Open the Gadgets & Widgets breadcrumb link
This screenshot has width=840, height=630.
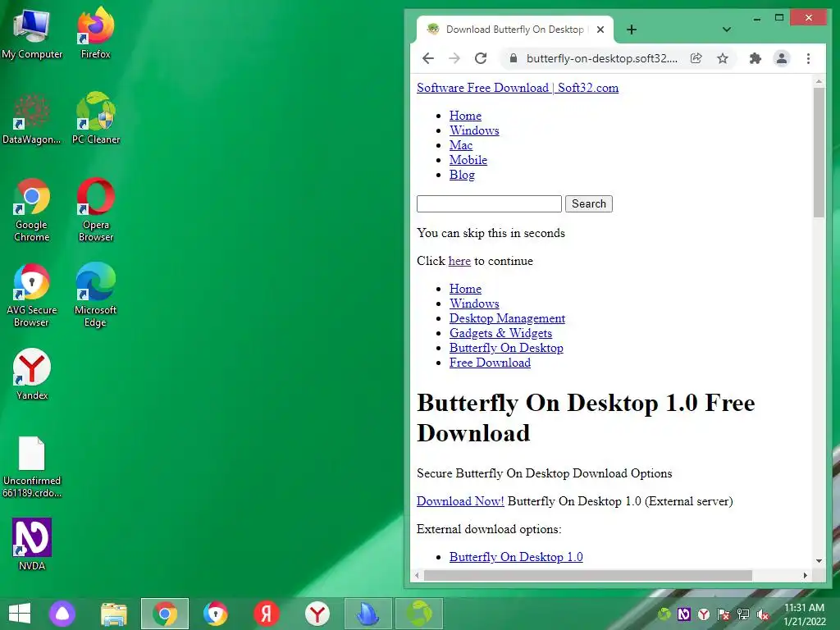click(500, 333)
